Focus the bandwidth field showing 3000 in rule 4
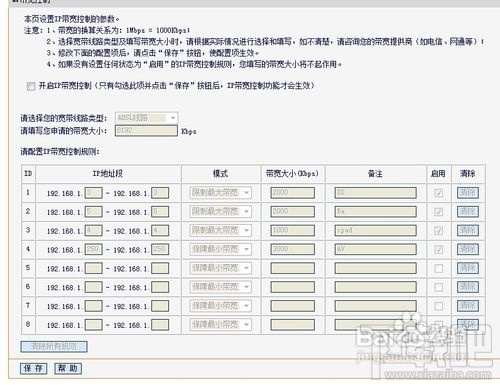500x385 pixels. coord(293,249)
